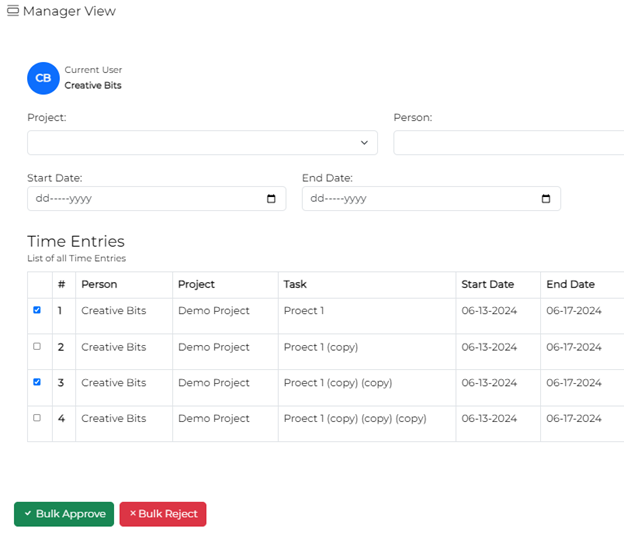Open the Person dropdown field

tap(509, 142)
